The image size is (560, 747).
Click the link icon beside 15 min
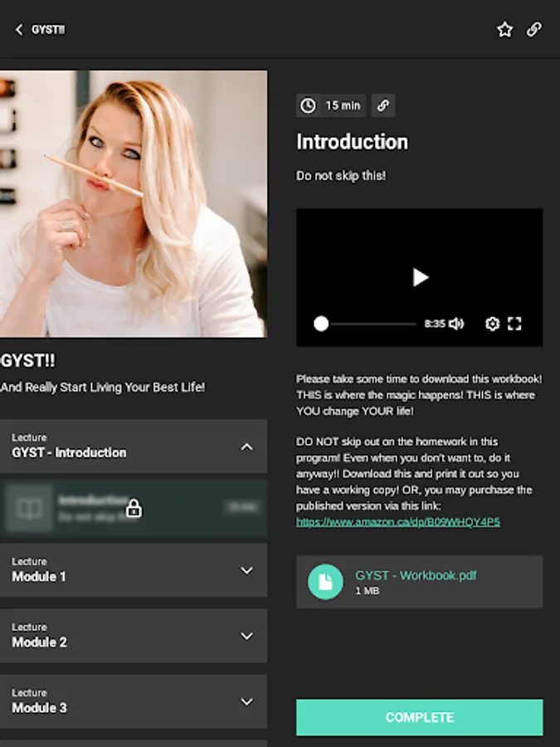click(x=383, y=105)
